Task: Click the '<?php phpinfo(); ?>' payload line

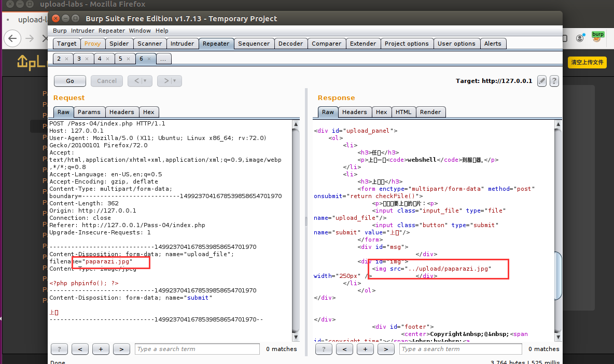Action: pyautogui.click(x=84, y=284)
